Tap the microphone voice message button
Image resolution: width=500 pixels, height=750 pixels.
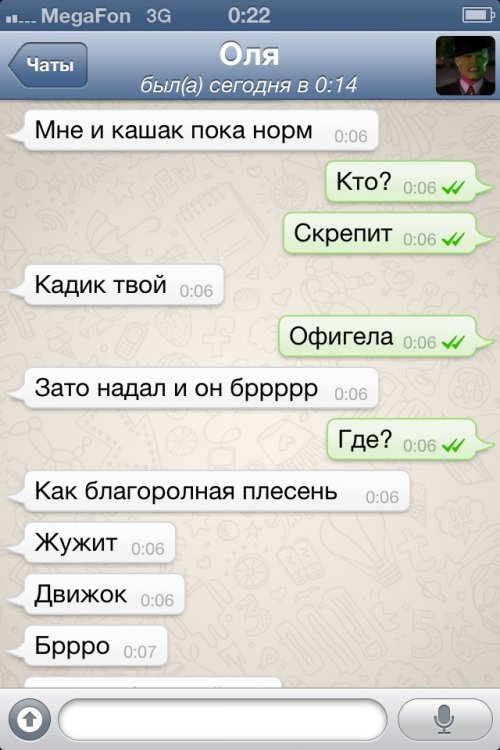click(444, 718)
